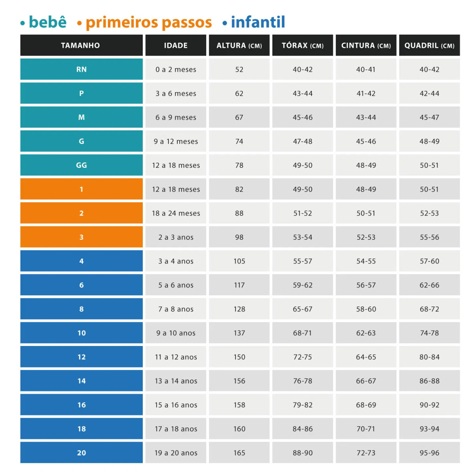The height and width of the screenshot is (476, 476).
Task: Select the IDADE column header
Action: [x=176, y=45]
